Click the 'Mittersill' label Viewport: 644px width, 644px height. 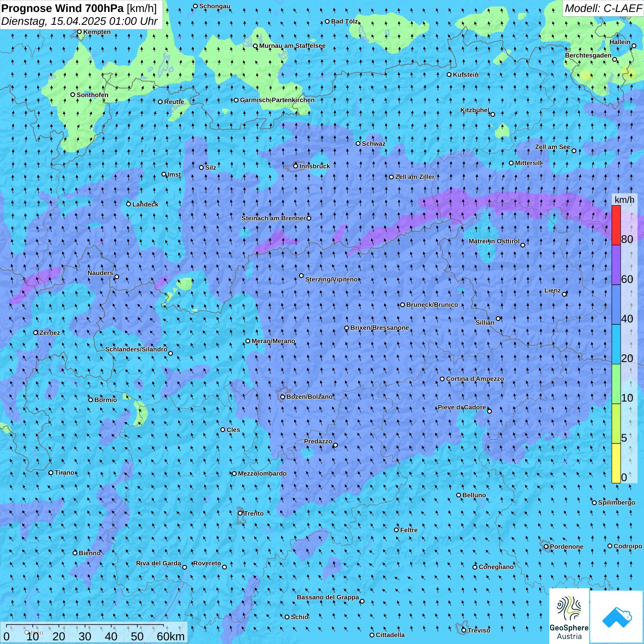point(528,163)
